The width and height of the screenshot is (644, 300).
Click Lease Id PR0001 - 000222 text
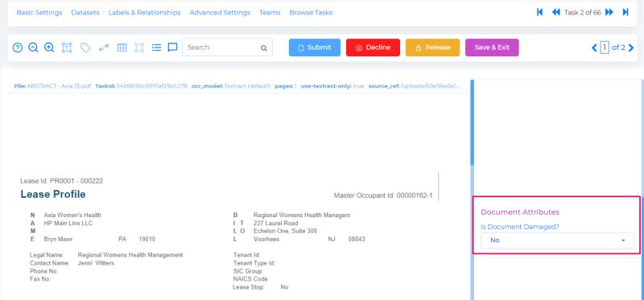click(x=62, y=181)
